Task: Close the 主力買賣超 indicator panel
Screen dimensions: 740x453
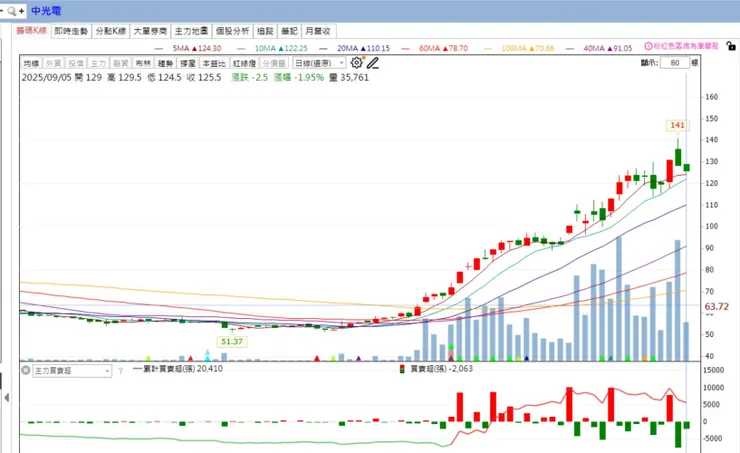Action: click(26, 370)
